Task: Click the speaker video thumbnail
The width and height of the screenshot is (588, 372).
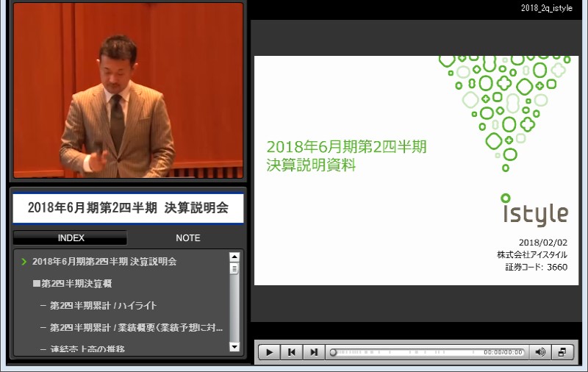Action: [128, 90]
